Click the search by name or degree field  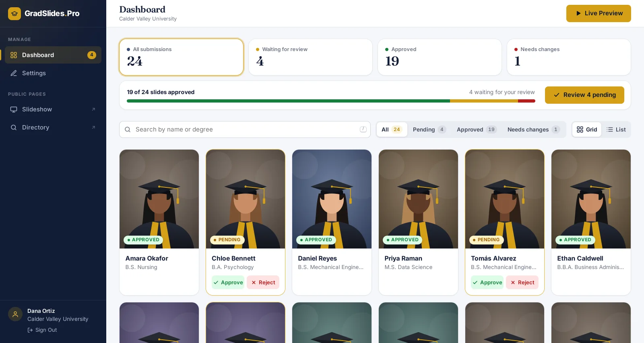coord(245,129)
